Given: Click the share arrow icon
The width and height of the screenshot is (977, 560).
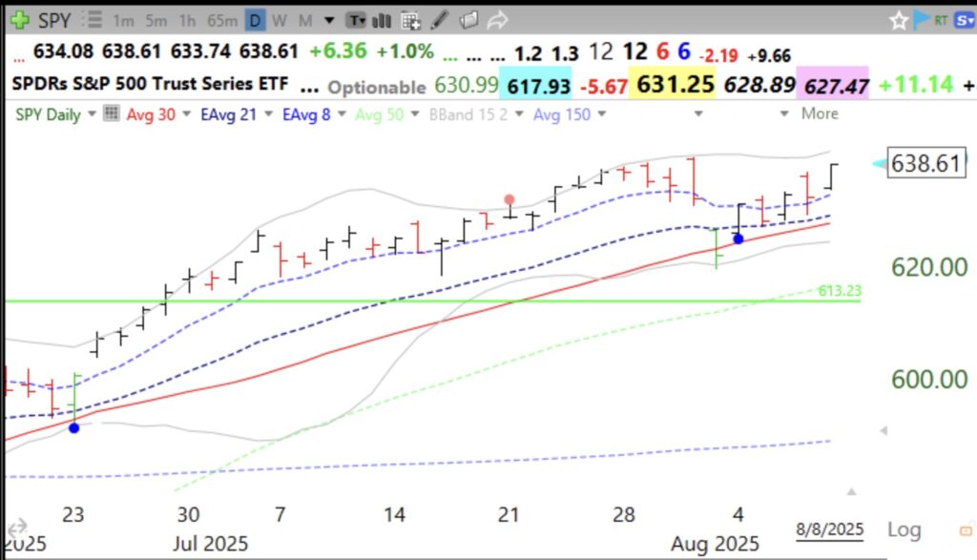Looking at the screenshot, I should coord(497,21).
